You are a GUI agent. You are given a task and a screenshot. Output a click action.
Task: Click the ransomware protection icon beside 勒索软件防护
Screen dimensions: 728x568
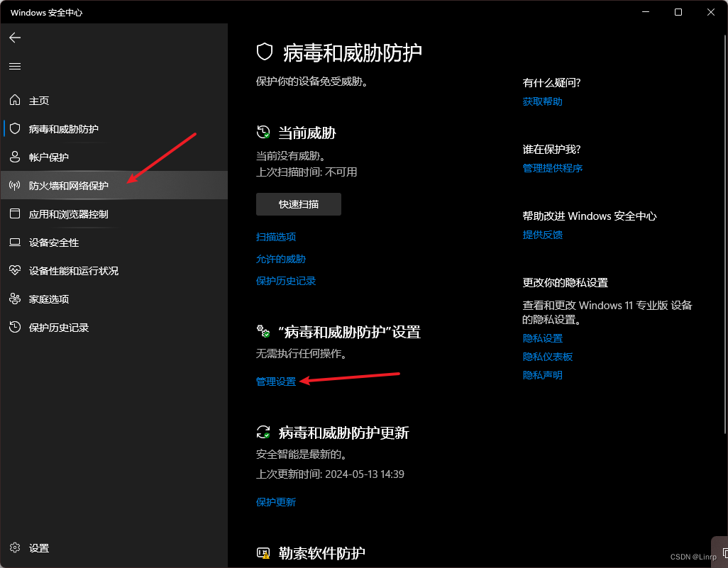[263, 552]
